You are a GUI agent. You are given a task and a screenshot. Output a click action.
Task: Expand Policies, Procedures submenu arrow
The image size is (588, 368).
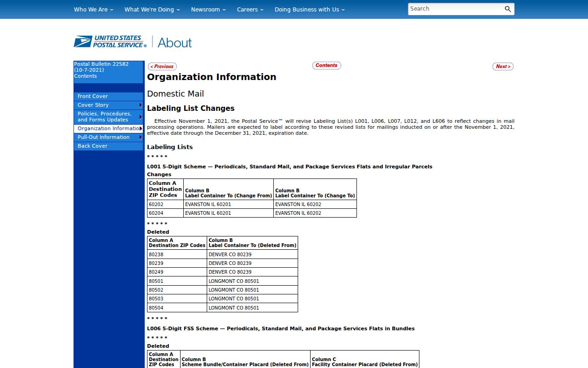tap(141, 117)
